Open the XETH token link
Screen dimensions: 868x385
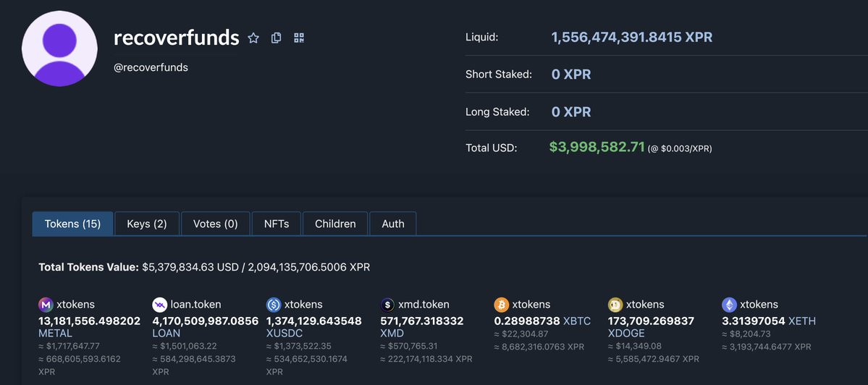[x=802, y=321]
